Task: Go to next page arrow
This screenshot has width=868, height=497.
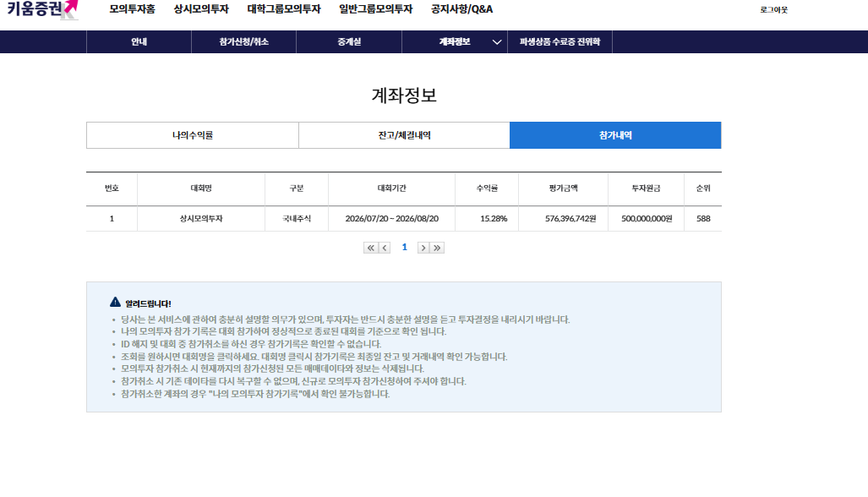Action: pos(423,248)
